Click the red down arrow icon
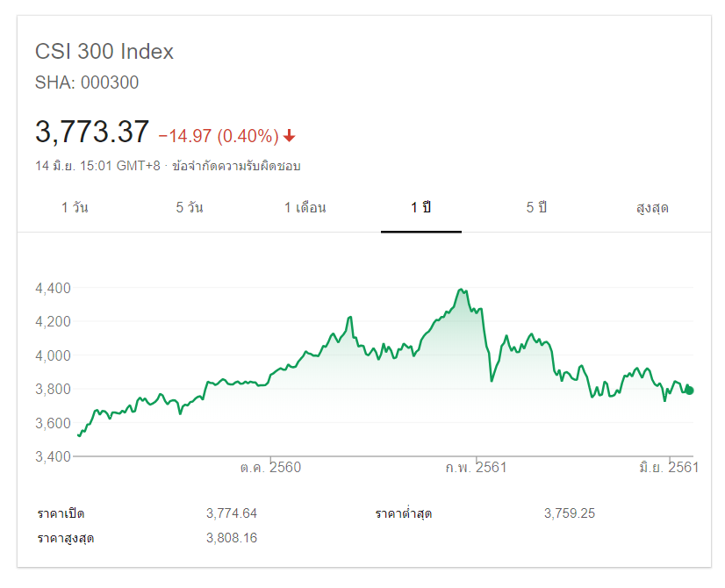The width and height of the screenshot is (725, 588). [290, 136]
